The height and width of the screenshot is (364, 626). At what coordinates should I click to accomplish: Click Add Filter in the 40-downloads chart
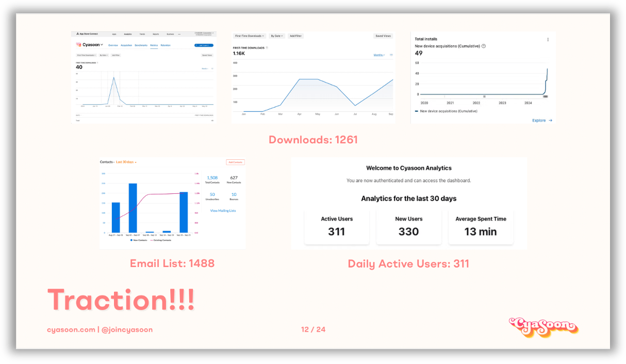tap(116, 55)
